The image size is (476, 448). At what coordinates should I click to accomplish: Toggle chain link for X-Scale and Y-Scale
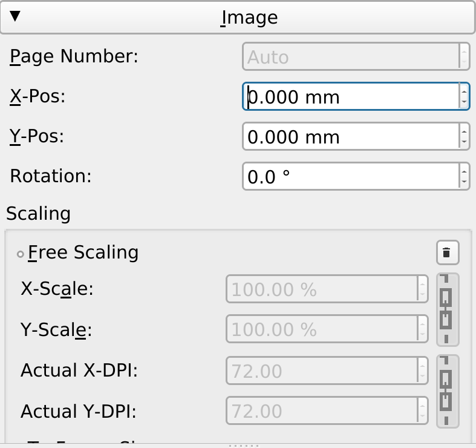(x=447, y=309)
